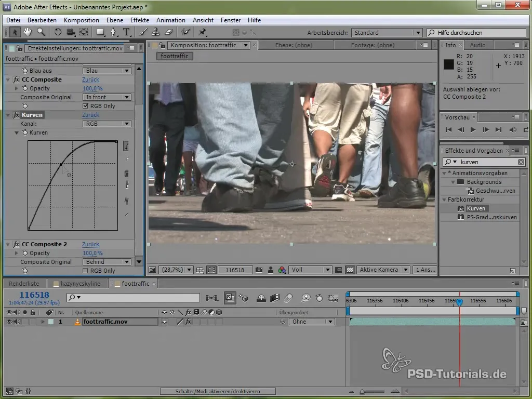The height and width of the screenshot is (399, 532).
Task: Open the viewer magnification 28,7% dropdown
Action: click(x=176, y=270)
